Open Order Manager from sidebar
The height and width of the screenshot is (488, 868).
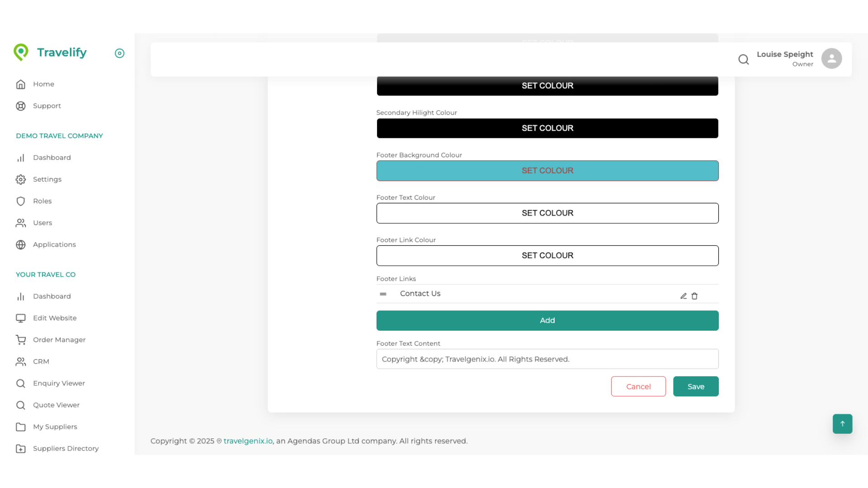59,340
